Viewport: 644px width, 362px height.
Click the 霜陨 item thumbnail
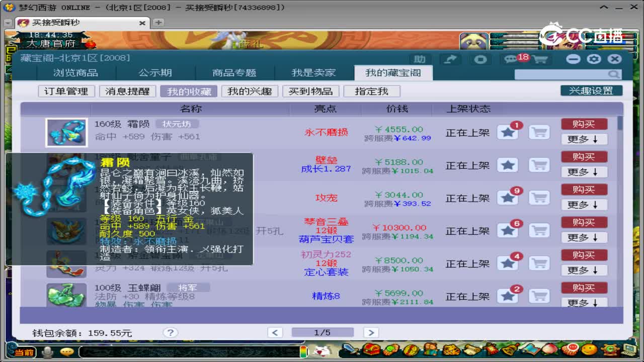pos(67,133)
